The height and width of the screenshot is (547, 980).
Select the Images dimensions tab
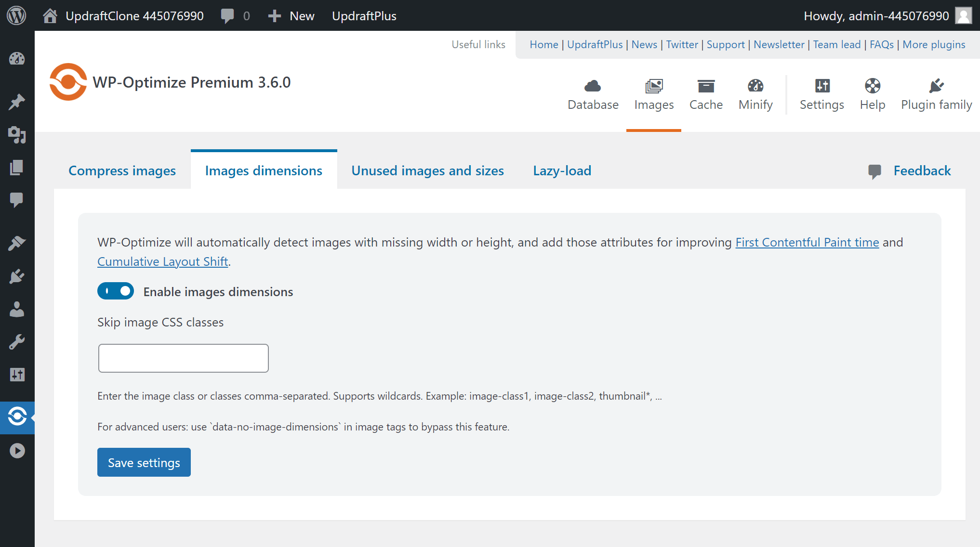tap(264, 170)
